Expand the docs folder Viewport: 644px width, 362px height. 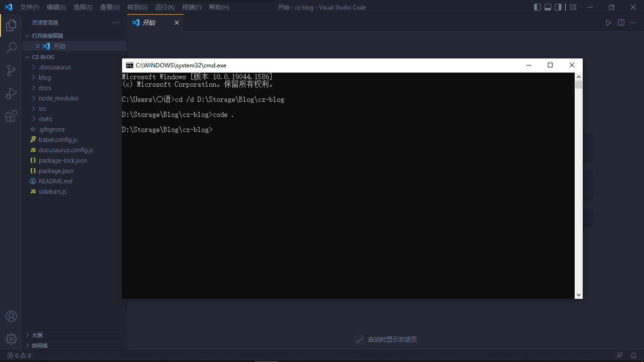click(x=75, y=88)
